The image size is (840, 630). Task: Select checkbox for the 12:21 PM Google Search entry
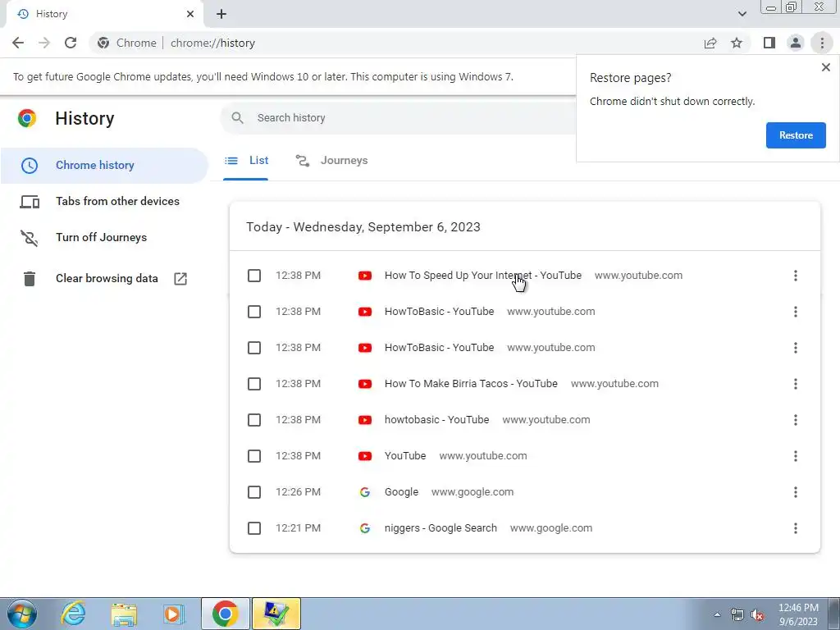click(254, 528)
